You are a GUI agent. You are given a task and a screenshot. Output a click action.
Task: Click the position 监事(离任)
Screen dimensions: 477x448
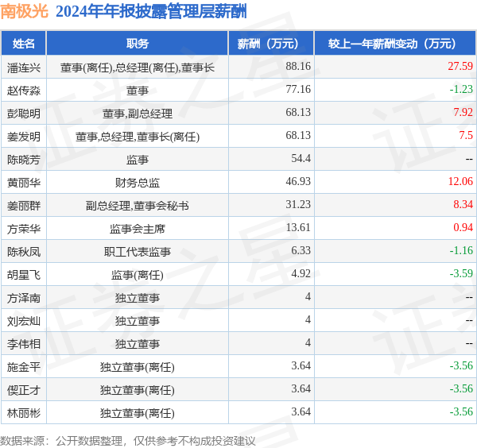[x=138, y=275]
